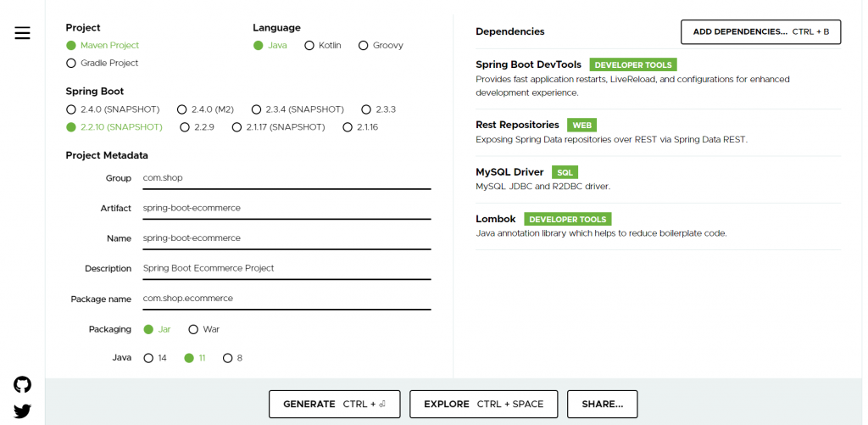Viewport: 868px width, 425px height.
Task: Choose Java version 8
Action: [227, 358]
